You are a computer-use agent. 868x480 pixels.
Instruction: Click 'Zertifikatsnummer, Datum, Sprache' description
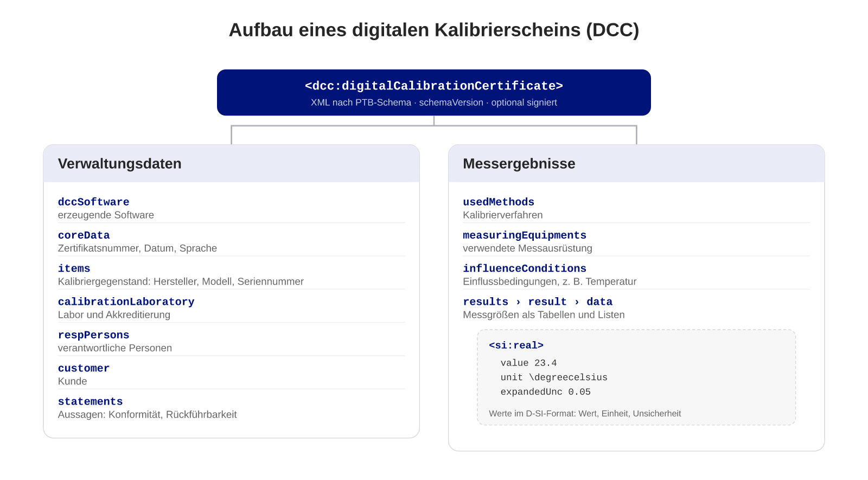(x=137, y=248)
